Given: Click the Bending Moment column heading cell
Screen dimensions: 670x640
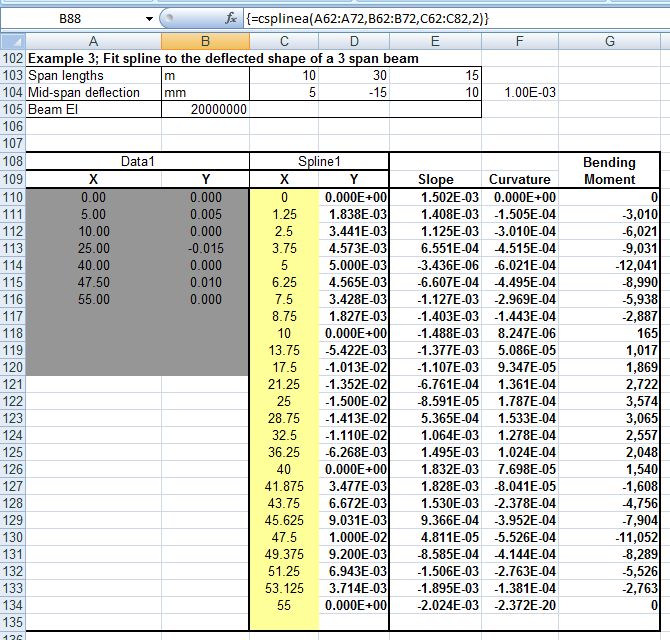Looking at the screenshot, I should pos(610,170).
